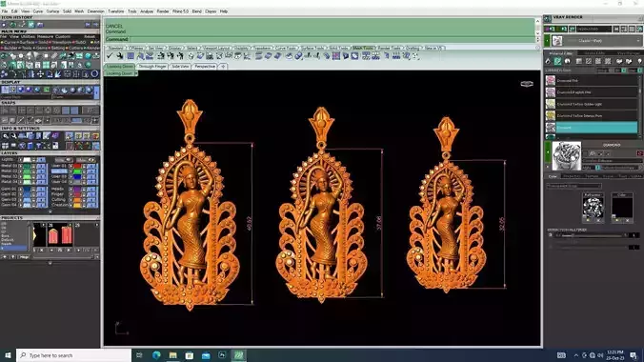This screenshot has height=362, width=644.
Task: Open the Mesh menu in menu bar
Action: coord(79,11)
